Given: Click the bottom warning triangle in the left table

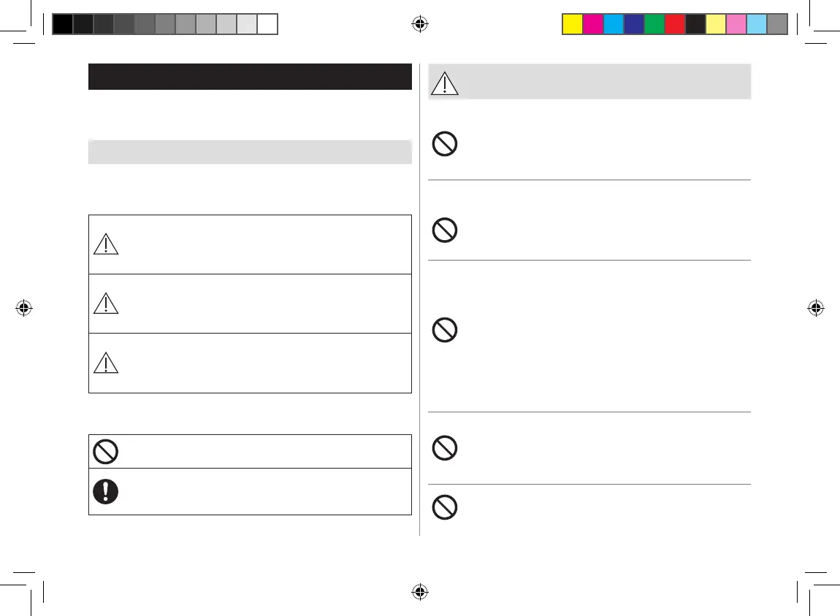Looking at the screenshot, I should click(106, 362).
